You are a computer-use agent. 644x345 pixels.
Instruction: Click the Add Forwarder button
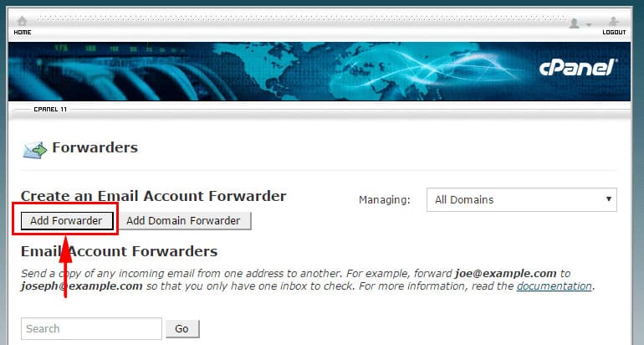pyautogui.click(x=67, y=221)
